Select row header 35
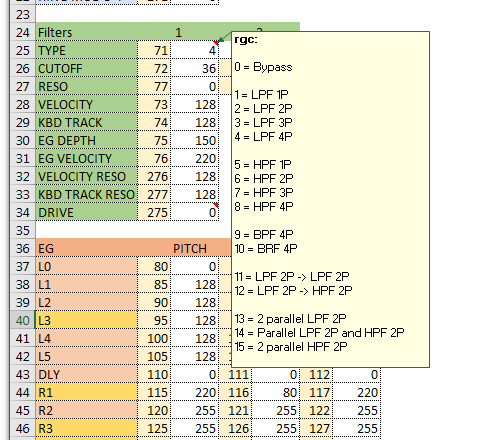477x440 pixels. (23, 231)
